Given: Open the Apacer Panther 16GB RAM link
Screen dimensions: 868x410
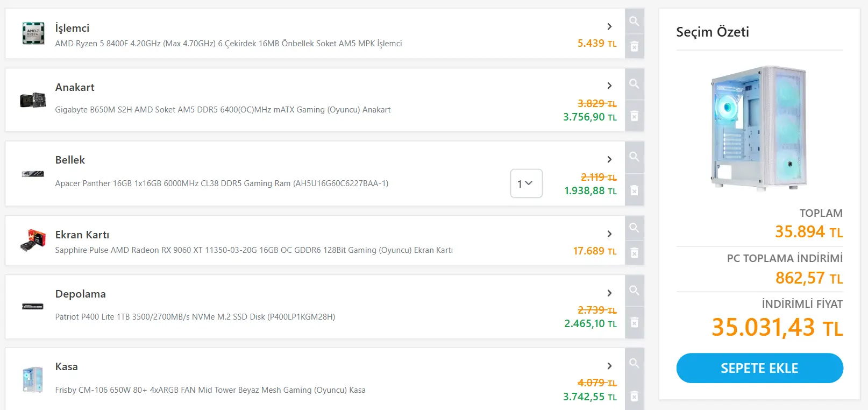Looking at the screenshot, I should (222, 183).
